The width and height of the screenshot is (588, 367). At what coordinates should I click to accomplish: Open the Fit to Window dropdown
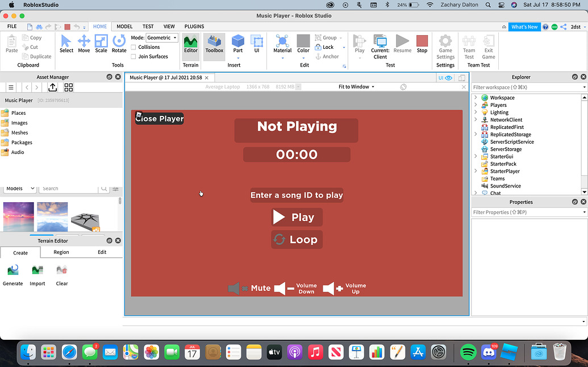pos(356,86)
